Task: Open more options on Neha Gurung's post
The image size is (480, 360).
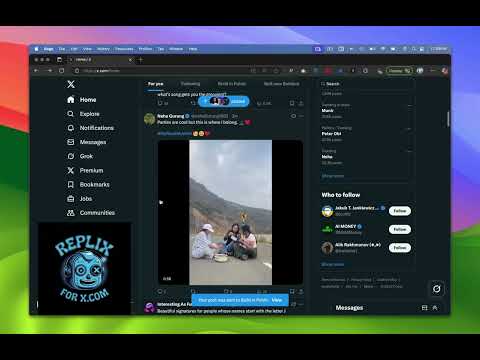Action: click(301, 116)
